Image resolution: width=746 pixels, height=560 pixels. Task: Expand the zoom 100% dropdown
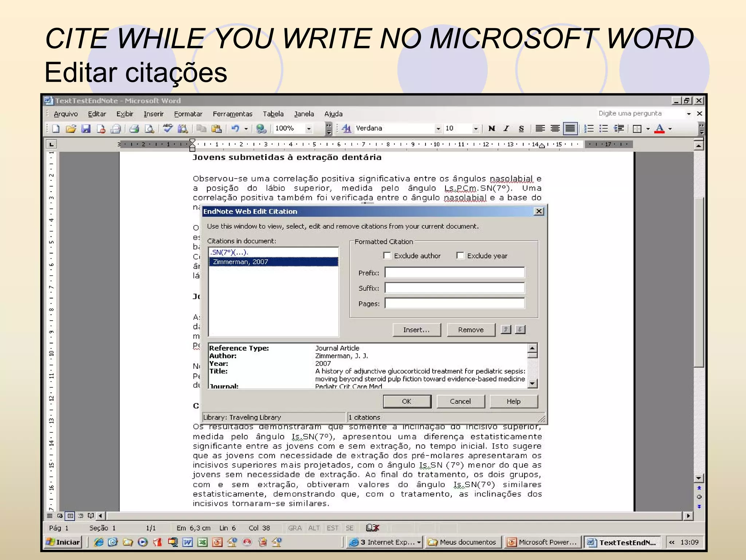[309, 129]
